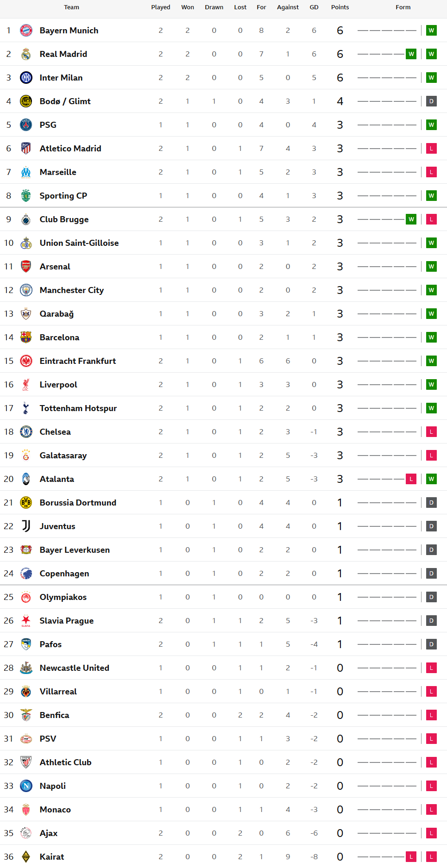Viewport: 447px width, 868px height.
Task: Click the Juventus club logo
Action: (26, 526)
